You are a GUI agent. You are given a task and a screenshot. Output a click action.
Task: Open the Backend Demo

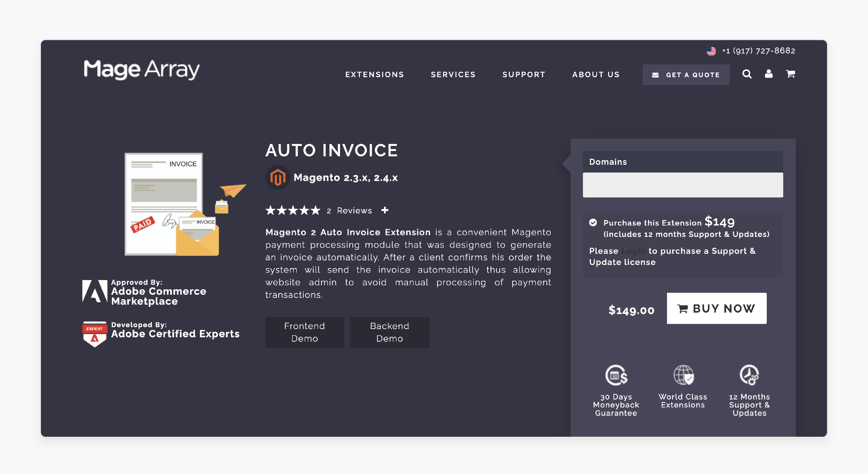(389, 332)
